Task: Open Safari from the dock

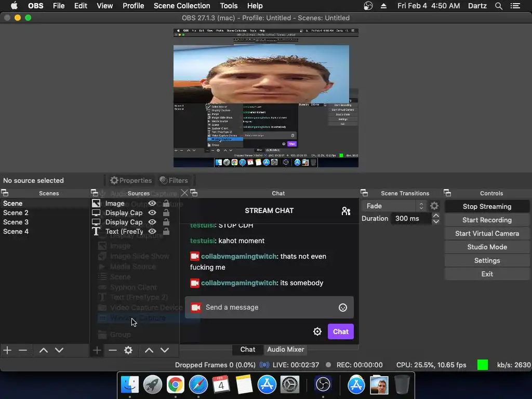Action: pos(198,385)
